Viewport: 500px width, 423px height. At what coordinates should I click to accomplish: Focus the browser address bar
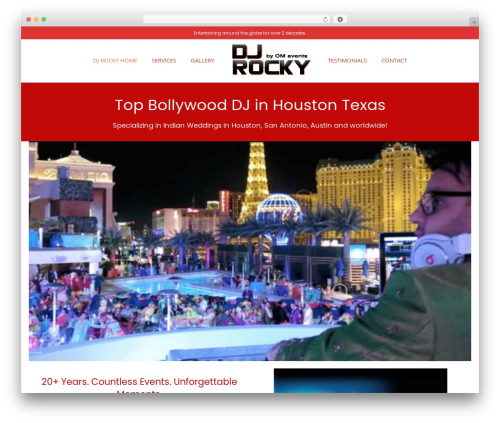pos(237,20)
